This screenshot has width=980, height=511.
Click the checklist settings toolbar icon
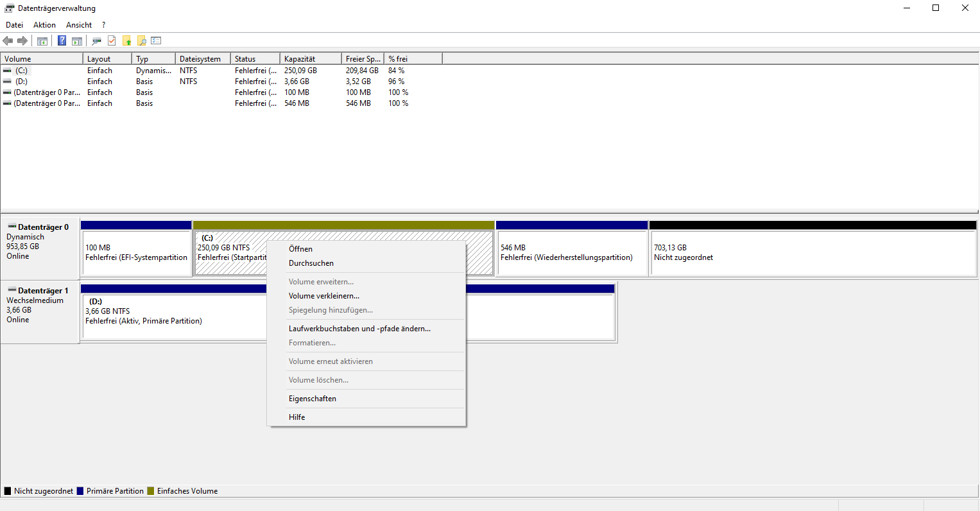click(156, 41)
